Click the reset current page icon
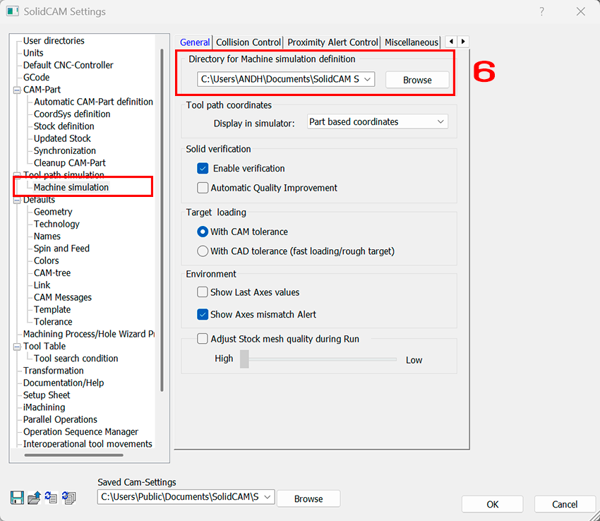The height and width of the screenshot is (521, 600). point(51,497)
